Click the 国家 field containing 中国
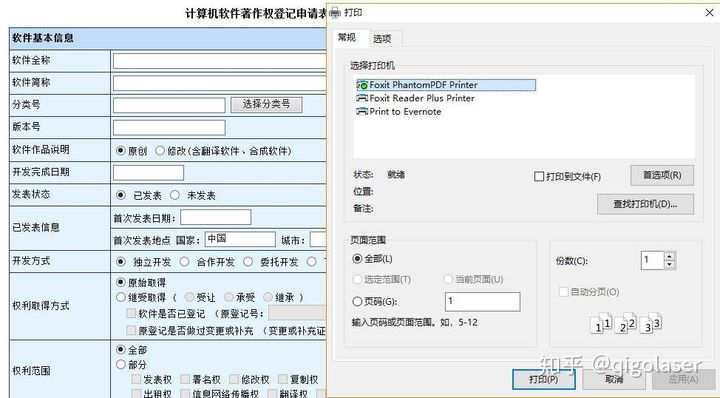Viewport: 720px width, 398px height. [x=240, y=239]
